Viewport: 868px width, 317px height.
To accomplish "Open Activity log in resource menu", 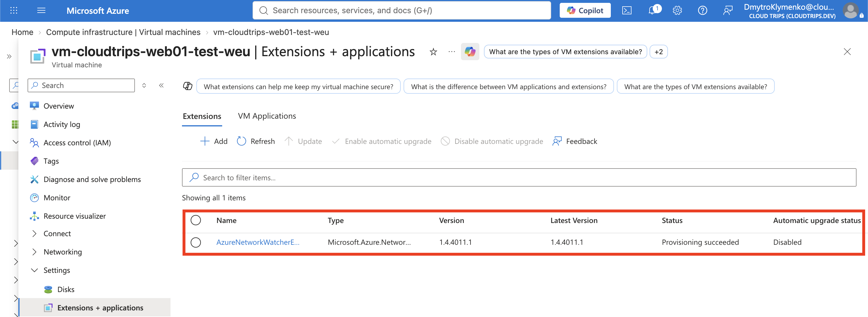I will pyautogui.click(x=62, y=124).
